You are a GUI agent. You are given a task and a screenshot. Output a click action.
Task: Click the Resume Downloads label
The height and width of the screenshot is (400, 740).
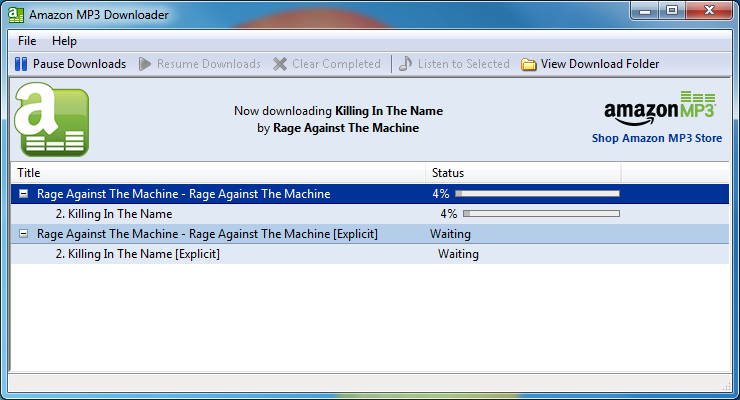click(209, 64)
